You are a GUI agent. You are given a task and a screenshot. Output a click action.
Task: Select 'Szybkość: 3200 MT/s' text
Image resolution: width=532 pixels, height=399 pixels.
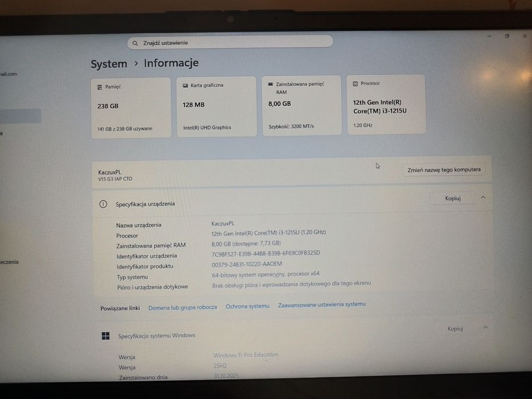291,126
